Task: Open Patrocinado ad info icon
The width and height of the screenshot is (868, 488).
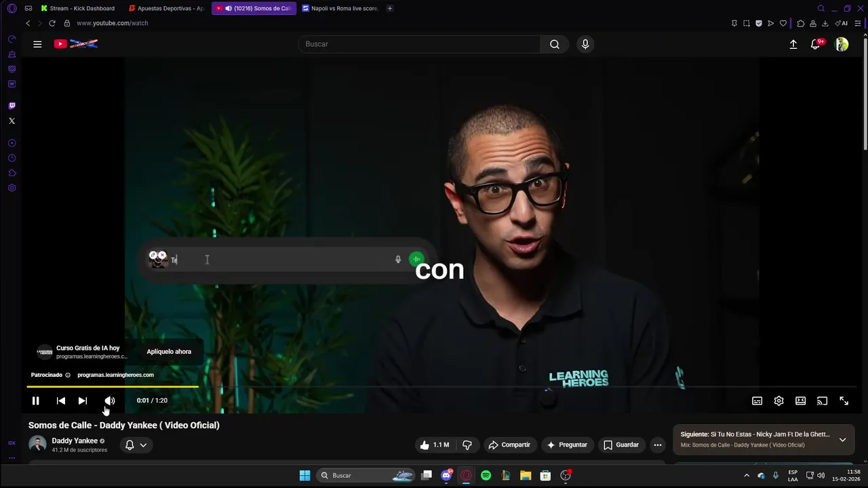Action: (x=68, y=375)
